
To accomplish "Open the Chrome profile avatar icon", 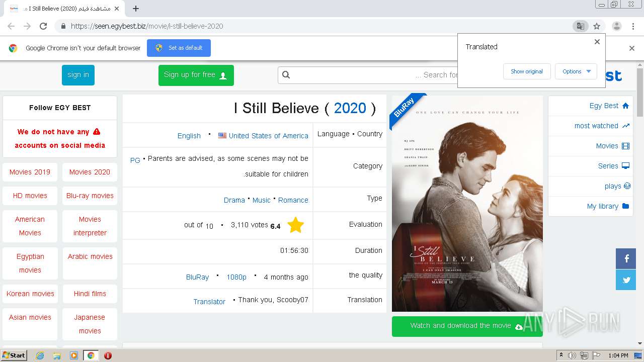I will click(x=616, y=26).
